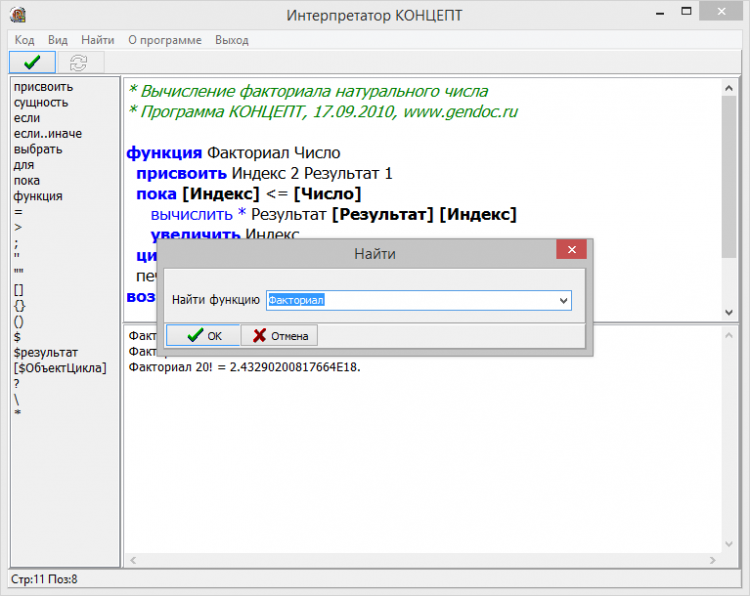Select 'сущность' in the keyword list
750x596 pixels.
click(x=41, y=102)
